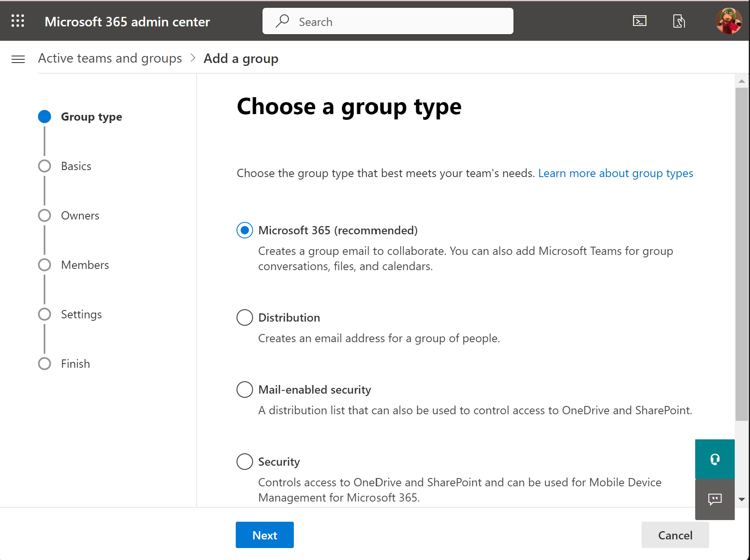The width and height of the screenshot is (750, 560).
Task: Open Cloud Shell terminal icon
Action: (640, 21)
